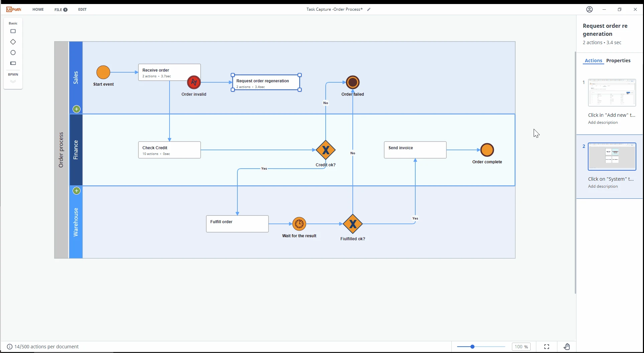Add description for the first action
The width and height of the screenshot is (644, 353).
point(603,122)
